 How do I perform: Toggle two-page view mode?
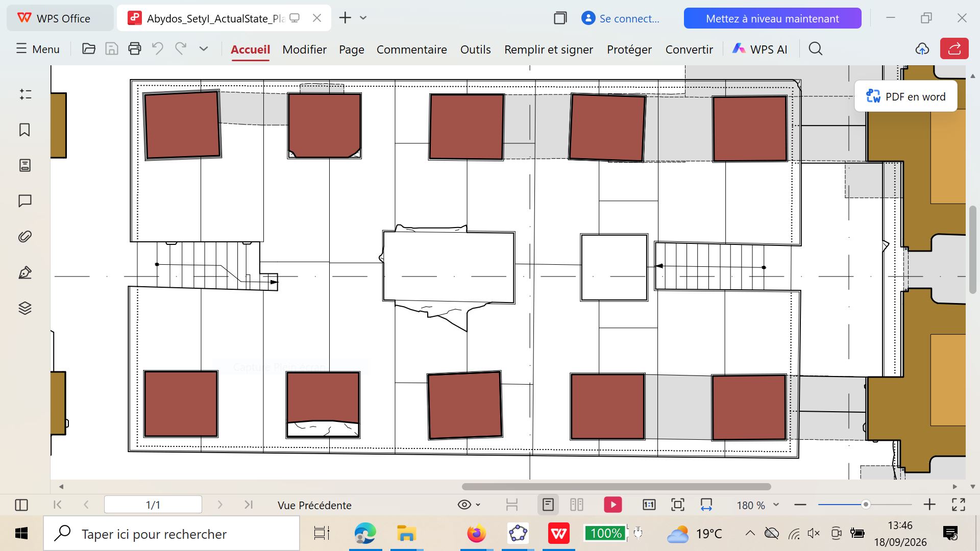[x=577, y=505]
